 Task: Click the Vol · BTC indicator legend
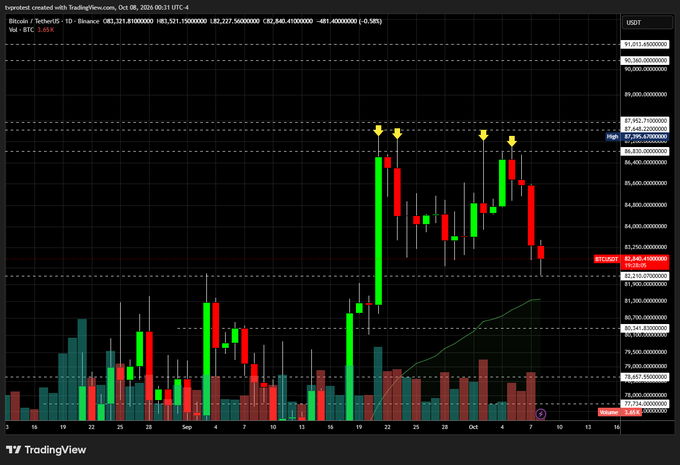coord(31,29)
